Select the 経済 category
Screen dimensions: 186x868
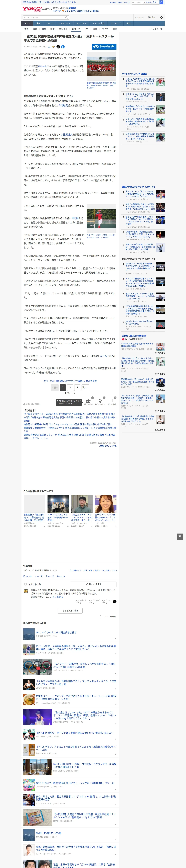52,29
